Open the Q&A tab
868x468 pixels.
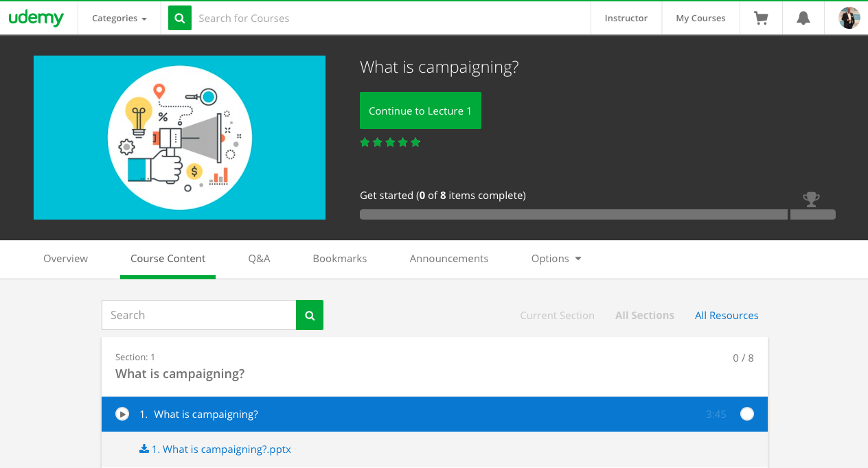(259, 259)
